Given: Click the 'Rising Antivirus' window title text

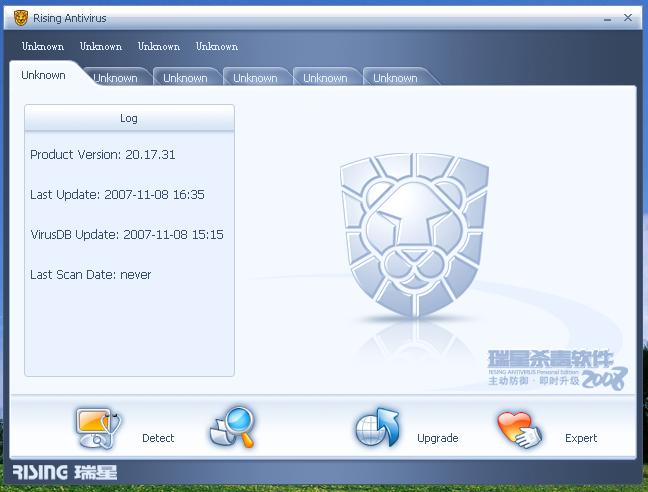Looking at the screenshot, I should (x=70, y=18).
